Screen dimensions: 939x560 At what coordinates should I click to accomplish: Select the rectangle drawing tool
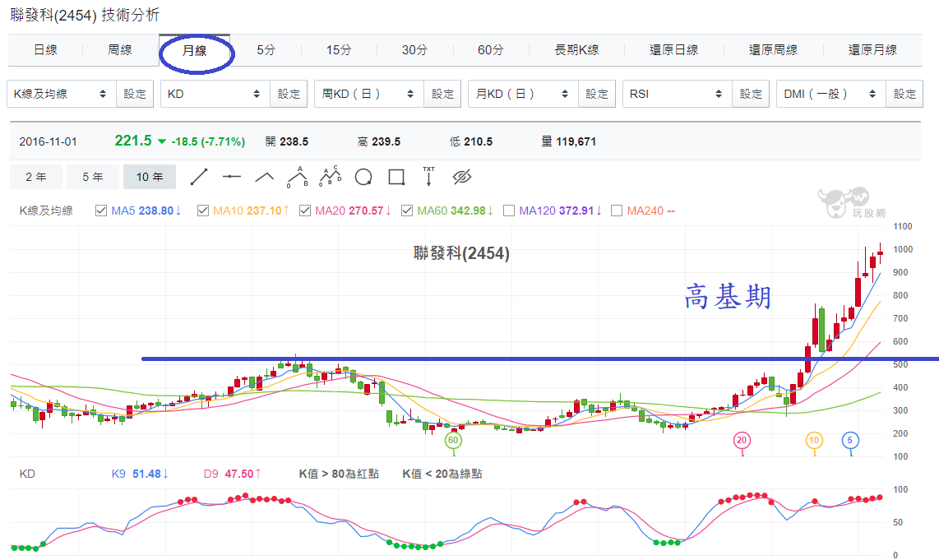coord(396,178)
